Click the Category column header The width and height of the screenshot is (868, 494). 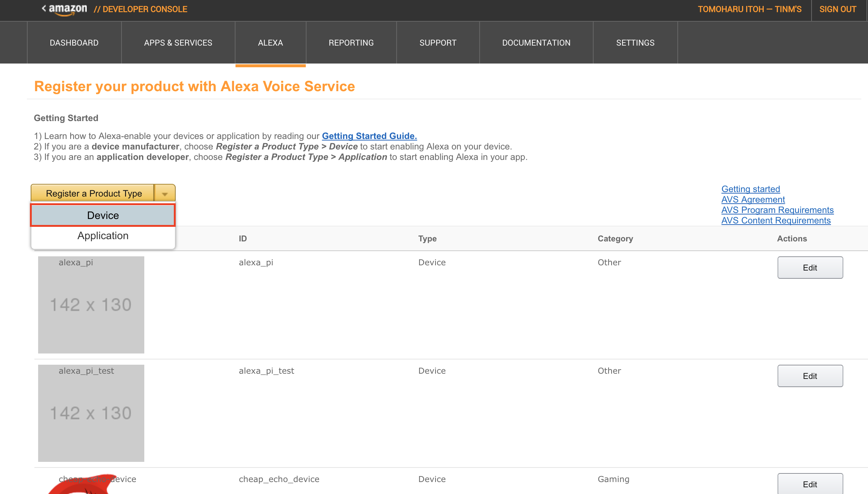pyautogui.click(x=615, y=238)
